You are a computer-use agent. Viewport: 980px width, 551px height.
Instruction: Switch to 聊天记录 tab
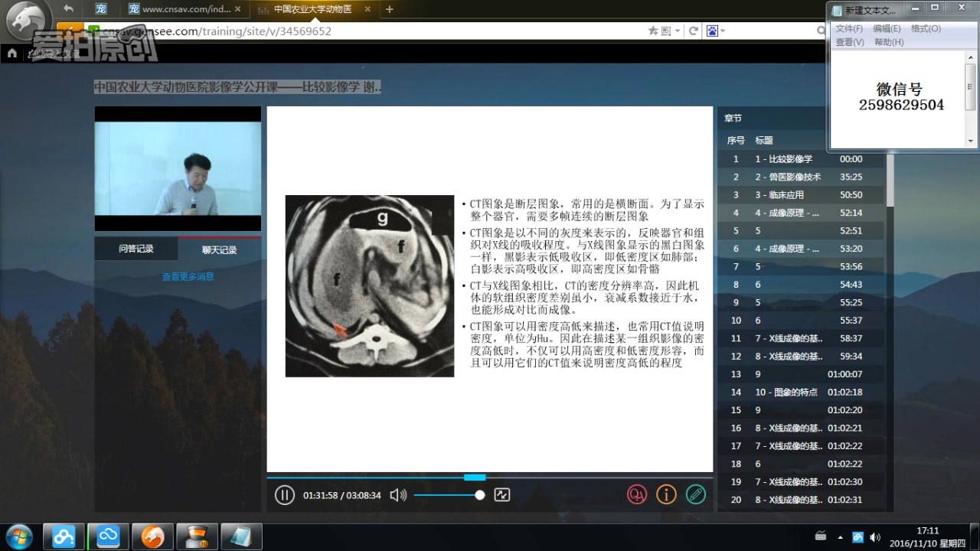click(x=220, y=249)
